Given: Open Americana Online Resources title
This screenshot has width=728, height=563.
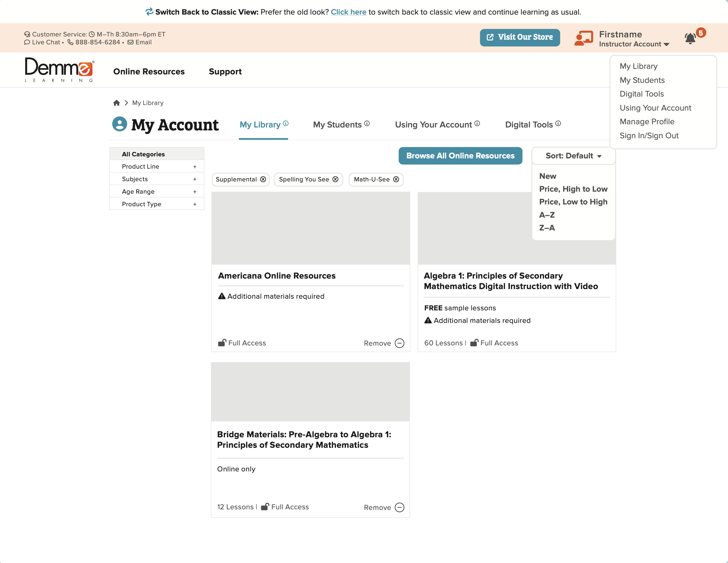Looking at the screenshot, I should click(277, 276).
